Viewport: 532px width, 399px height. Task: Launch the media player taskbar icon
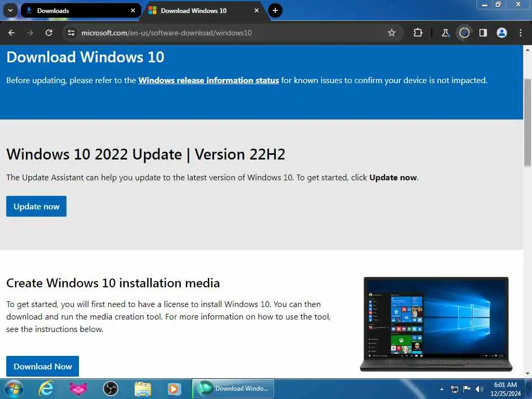175,389
